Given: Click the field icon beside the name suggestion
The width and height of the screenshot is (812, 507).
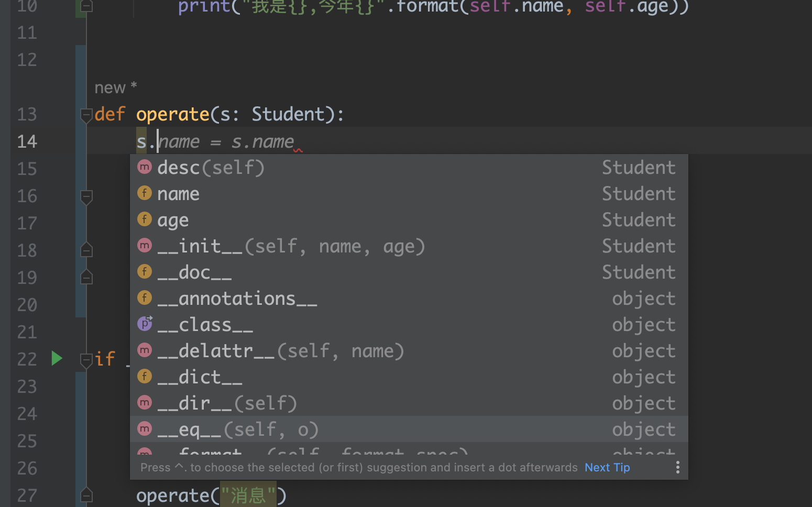Looking at the screenshot, I should (145, 193).
